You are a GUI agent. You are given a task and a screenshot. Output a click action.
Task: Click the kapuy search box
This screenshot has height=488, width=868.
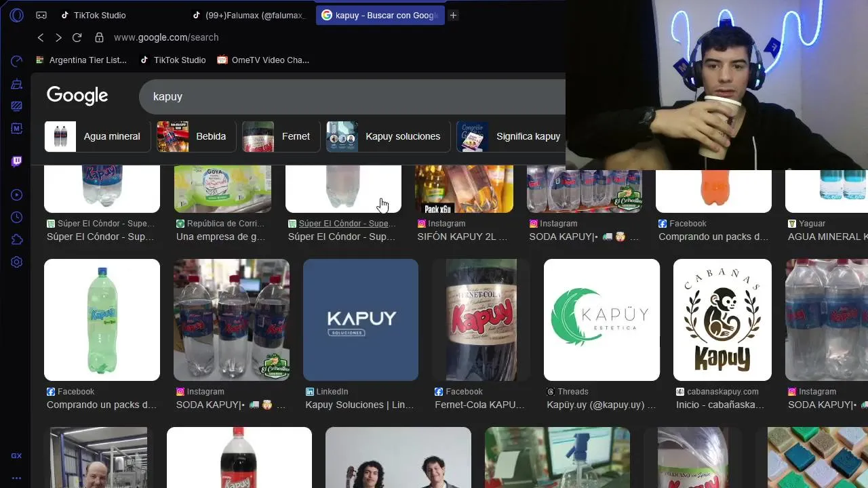click(353, 97)
